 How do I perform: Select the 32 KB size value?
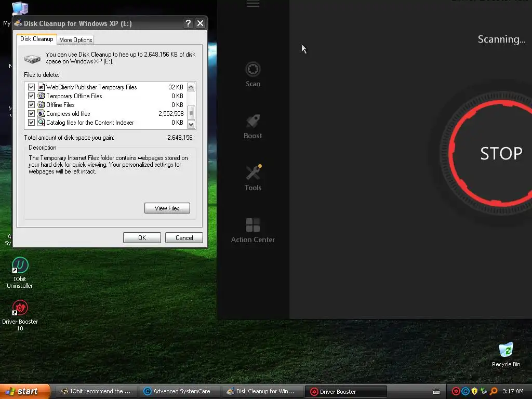176,87
